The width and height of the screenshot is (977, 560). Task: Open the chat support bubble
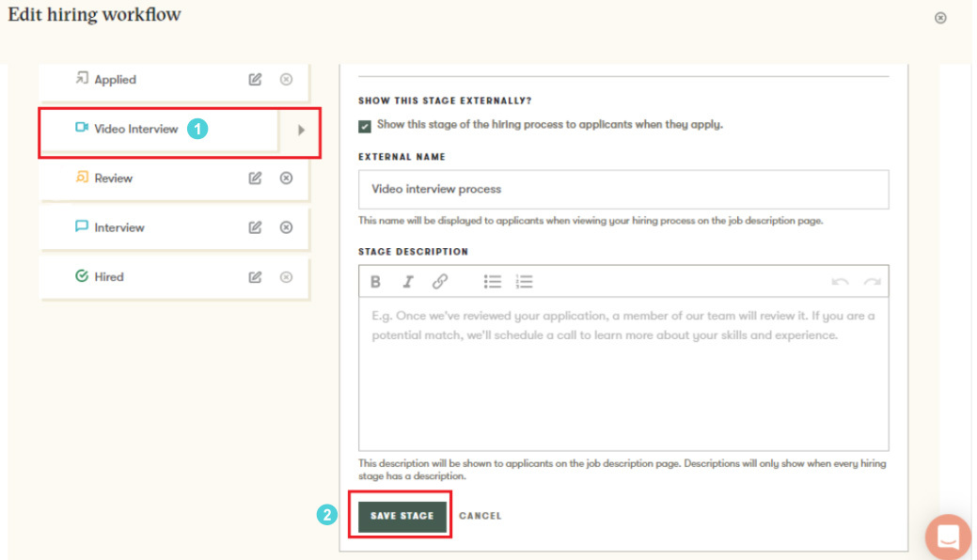(x=948, y=537)
